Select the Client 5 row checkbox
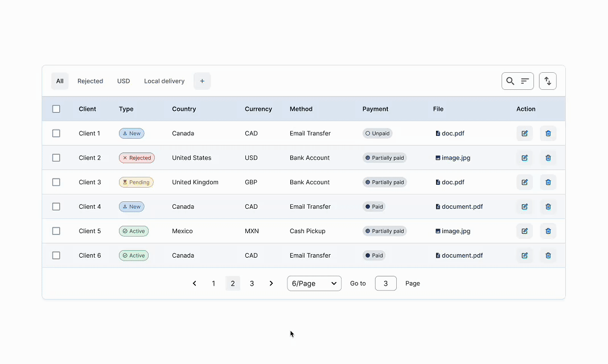This screenshot has width=608, height=364. point(56,231)
